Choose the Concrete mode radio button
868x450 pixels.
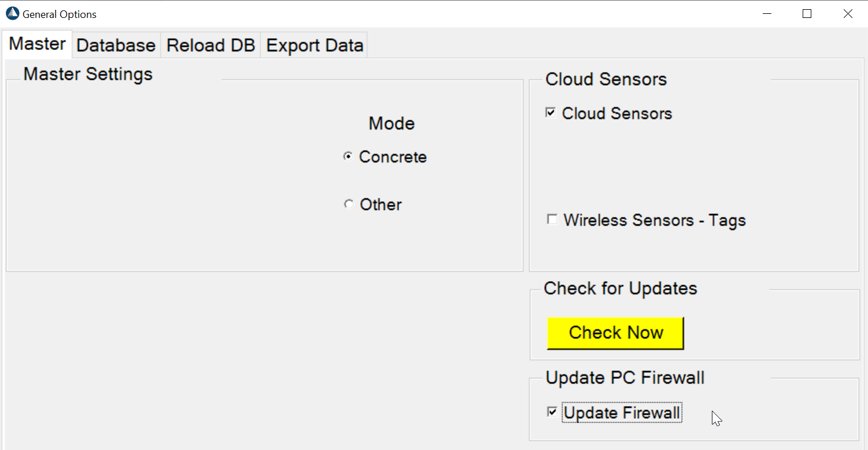348,156
